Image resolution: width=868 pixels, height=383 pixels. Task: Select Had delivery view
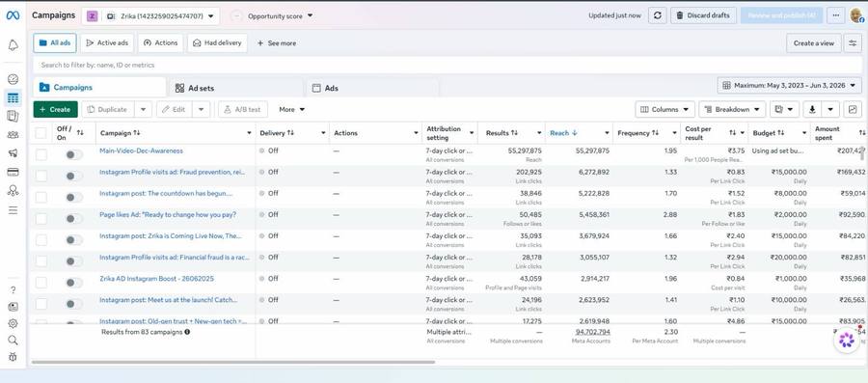click(217, 42)
